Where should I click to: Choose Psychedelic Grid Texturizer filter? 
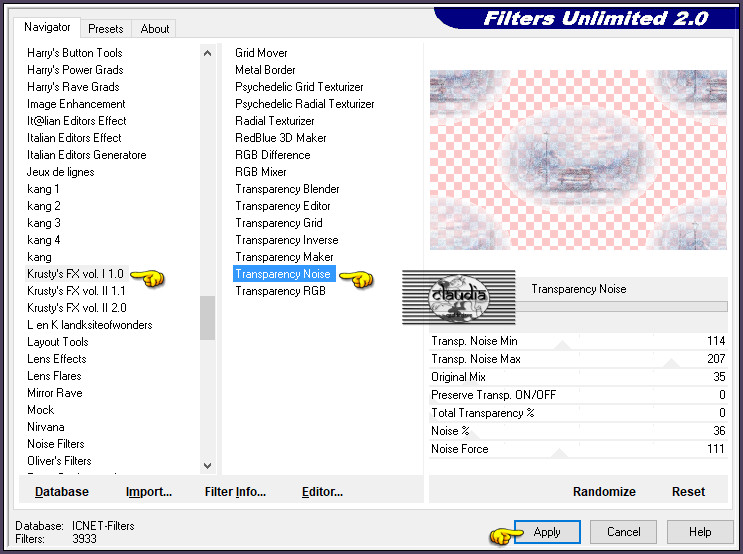point(299,87)
